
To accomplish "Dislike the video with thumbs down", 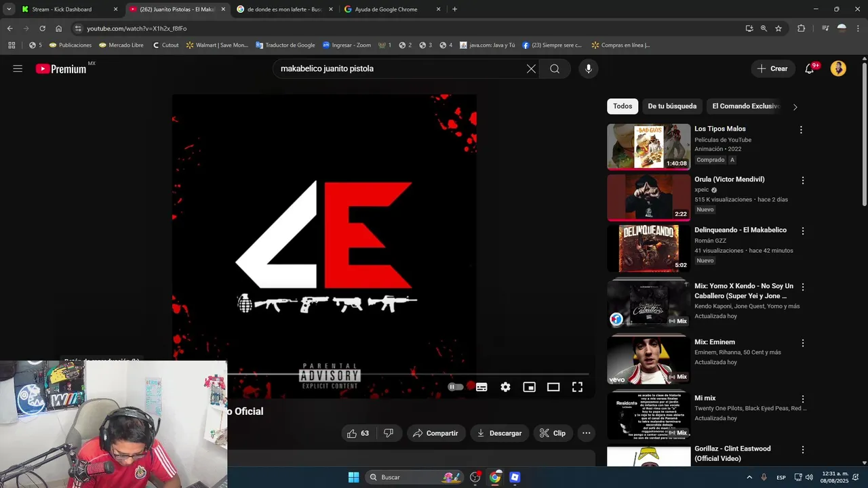I will [389, 433].
